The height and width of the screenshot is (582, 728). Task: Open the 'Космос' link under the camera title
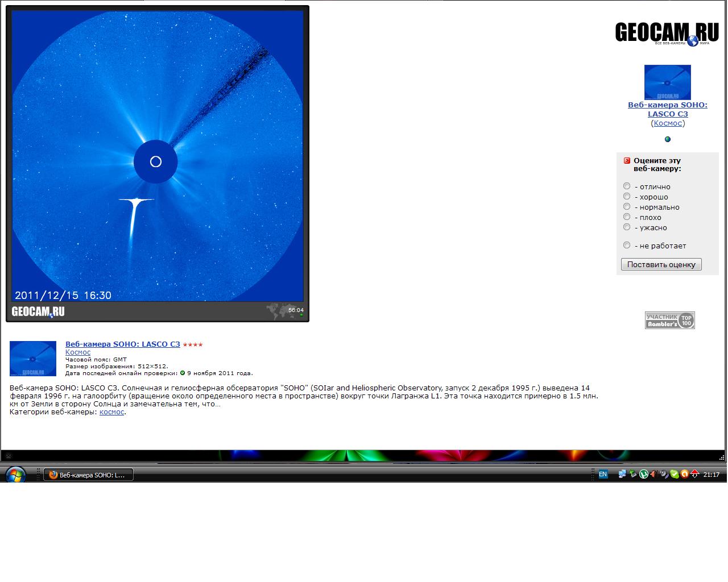(x=78, y=352)
